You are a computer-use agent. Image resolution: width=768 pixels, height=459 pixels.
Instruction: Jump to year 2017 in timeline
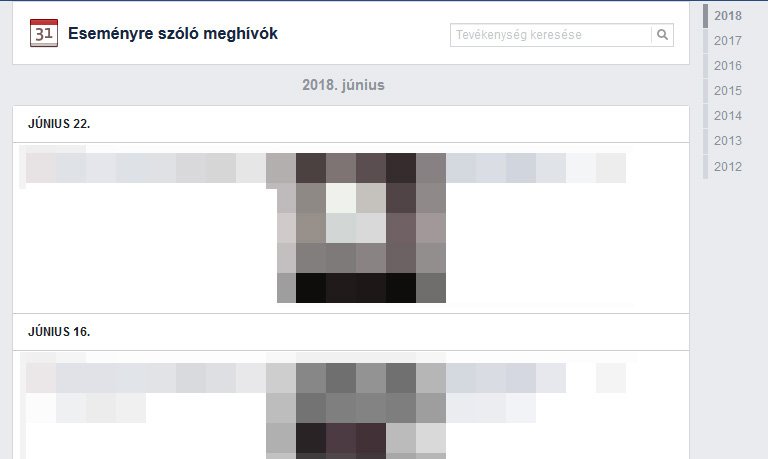pos(727,41)
